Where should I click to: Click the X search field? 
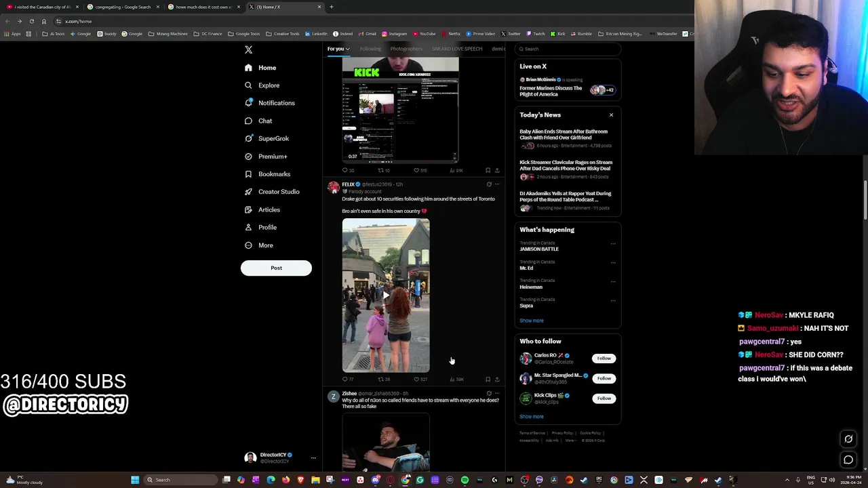568,49
